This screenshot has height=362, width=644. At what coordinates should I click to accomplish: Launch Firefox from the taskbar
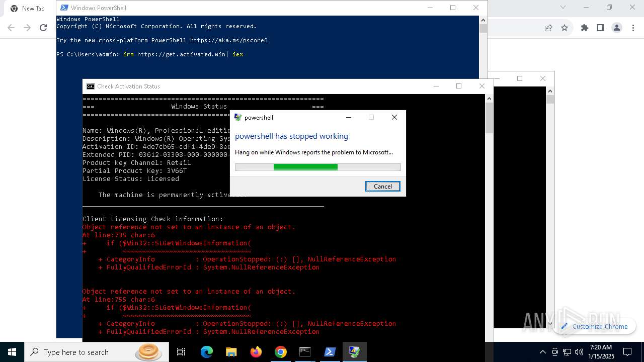coord(256,352)
